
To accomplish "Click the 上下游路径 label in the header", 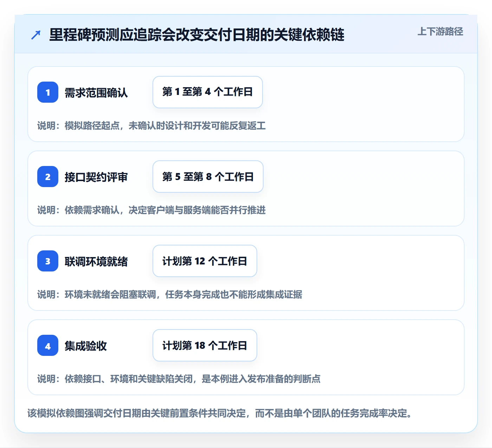I will click(x=440, y=32).
